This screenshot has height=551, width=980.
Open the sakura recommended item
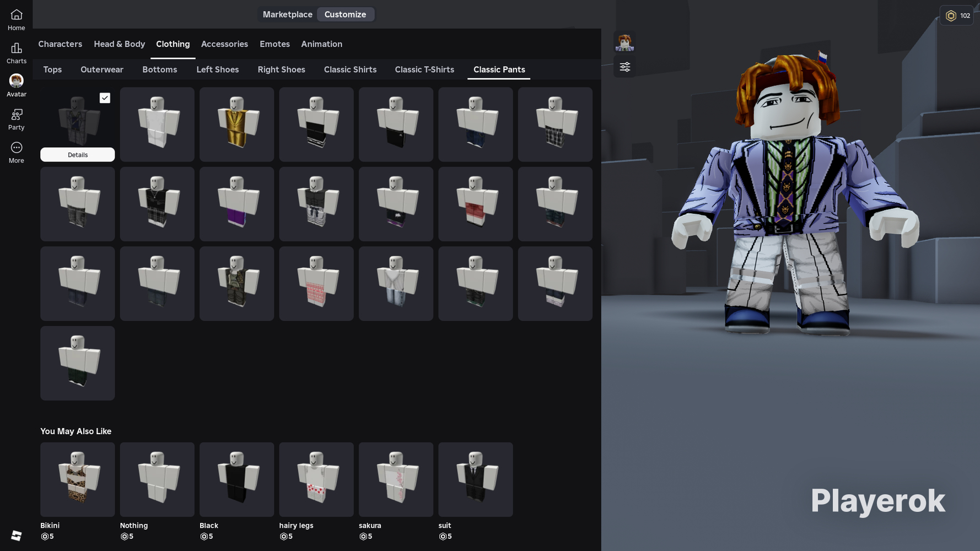(x=396, y=479)
